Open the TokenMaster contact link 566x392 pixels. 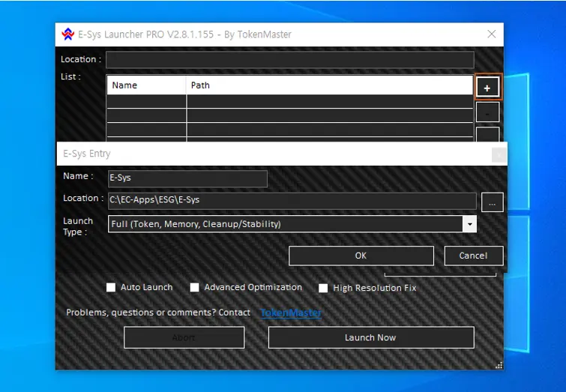pyautogui.click(x=291, y=313)
